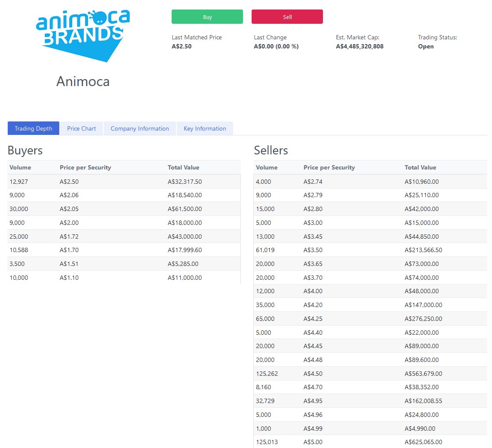Click buyer total value A$18,540.00
The image size is (492, 448).
[185, 195]
